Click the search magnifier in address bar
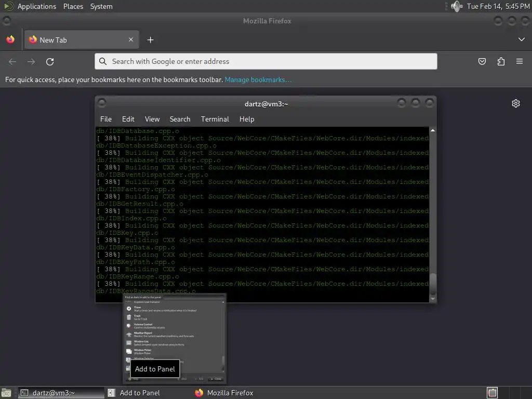The image size is (532, 399). (102, 61)
